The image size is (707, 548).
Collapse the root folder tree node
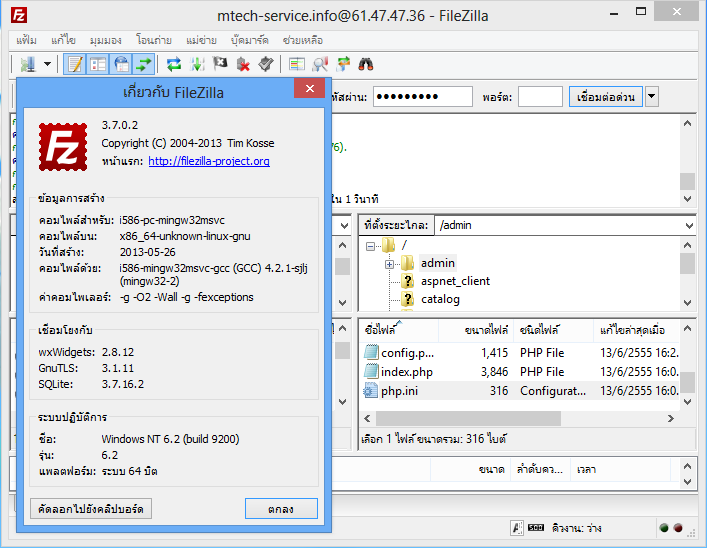click(x=370, y=246)
